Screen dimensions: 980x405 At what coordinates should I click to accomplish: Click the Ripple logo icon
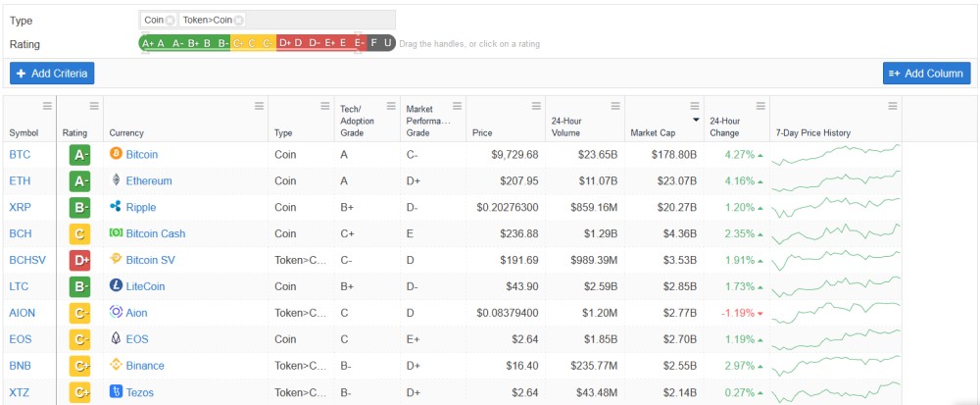pos(116,206)
